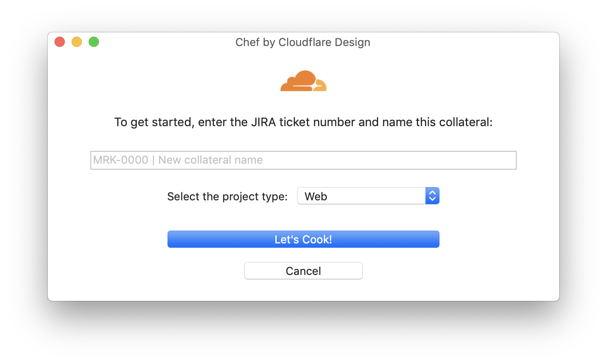Click the "MRK-0000" placeholder text
Viewport: 607px width, 364px height.
(121, 160)
